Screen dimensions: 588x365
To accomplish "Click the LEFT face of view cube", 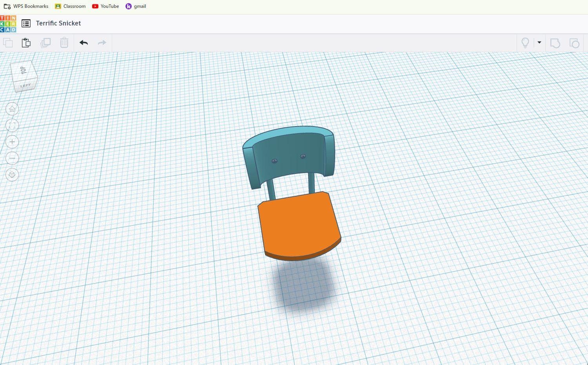I will click(x=26, y=86).
